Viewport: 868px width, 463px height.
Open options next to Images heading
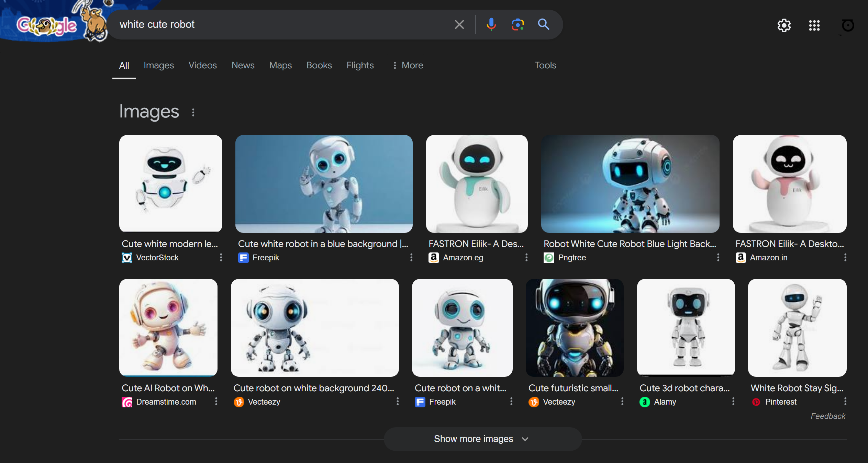point(193,112)
